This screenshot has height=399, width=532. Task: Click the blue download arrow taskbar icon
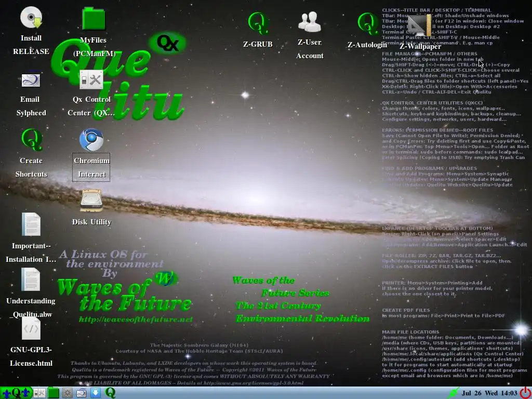96,393
